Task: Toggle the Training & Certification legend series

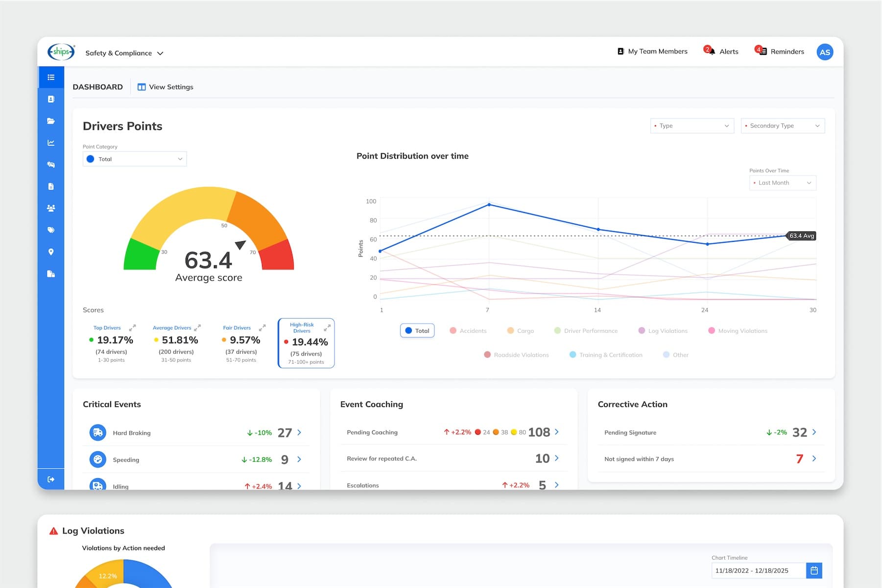Action: 606,355
